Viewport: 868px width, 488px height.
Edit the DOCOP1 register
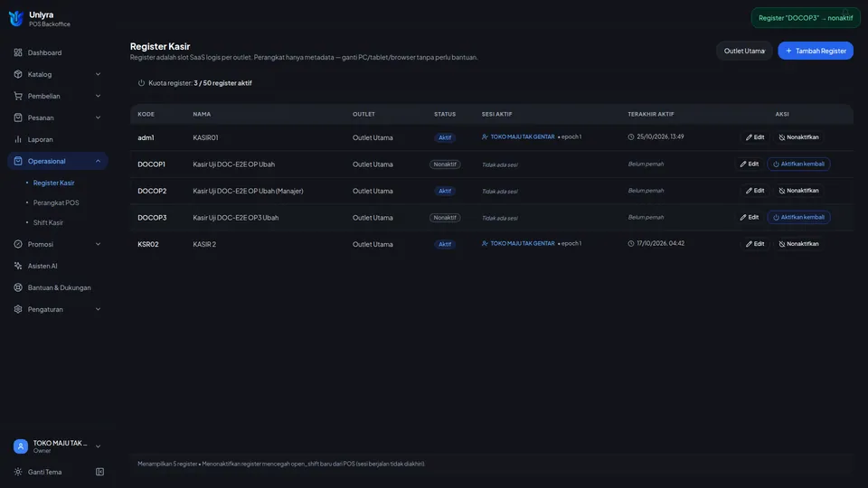click(x=749, y=164)
